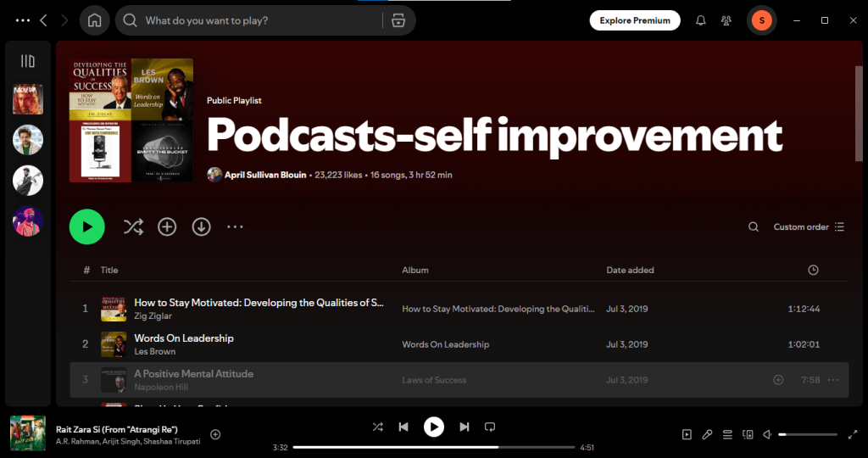Click the main view scrollbar
Image resolution: width=868 pixels, height=458 pixels.
pos(859,113)
